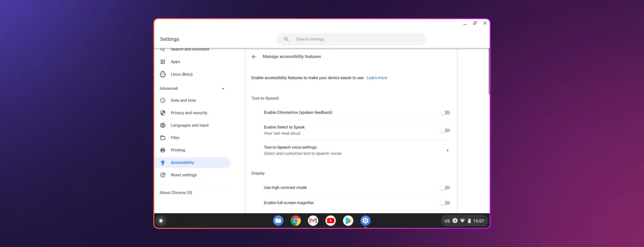This screenshot has width=644, height=247.
Task: Open Text-to-Speech voice settings arrow
Action: pyautogui.click(x=448, y=150)
